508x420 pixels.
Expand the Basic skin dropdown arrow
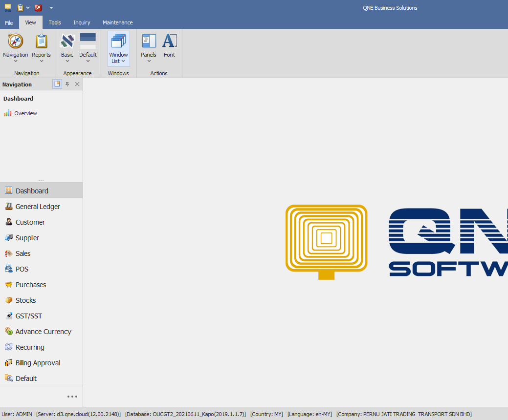[67, 61]
